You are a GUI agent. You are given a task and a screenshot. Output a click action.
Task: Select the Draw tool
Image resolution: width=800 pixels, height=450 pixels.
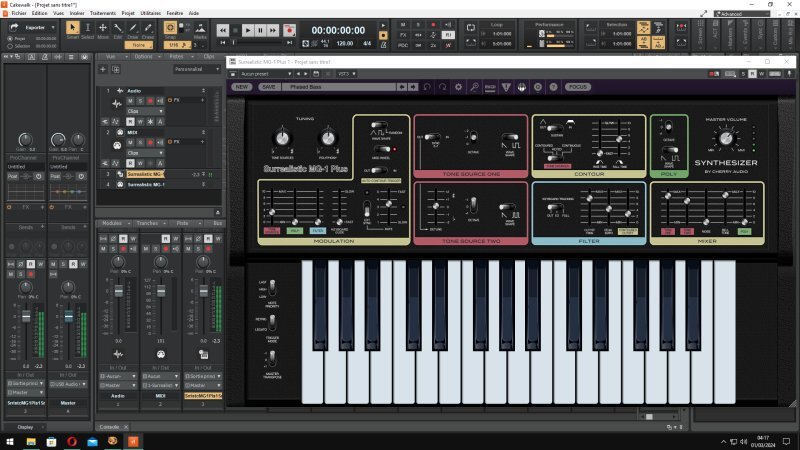click(x=133, y=30)
